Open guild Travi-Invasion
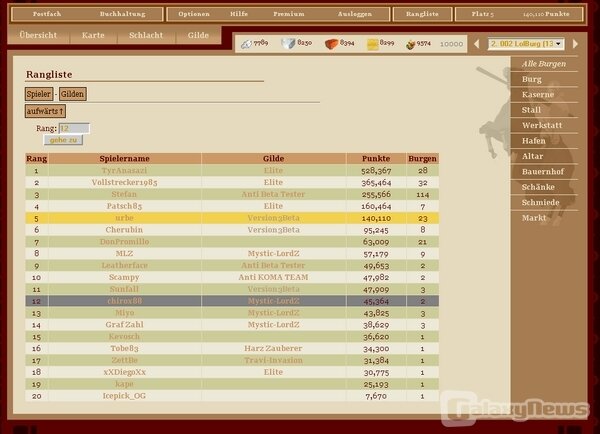Image resolution: width=600 pixels, height=434 pixels. click(273, 360)
